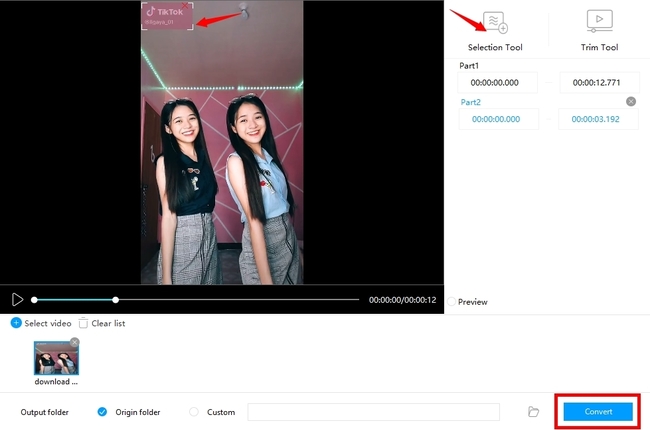Viewport: 650px width, 430px height.
Task: Click the Clear list trash icon
Action: [83, 323]
